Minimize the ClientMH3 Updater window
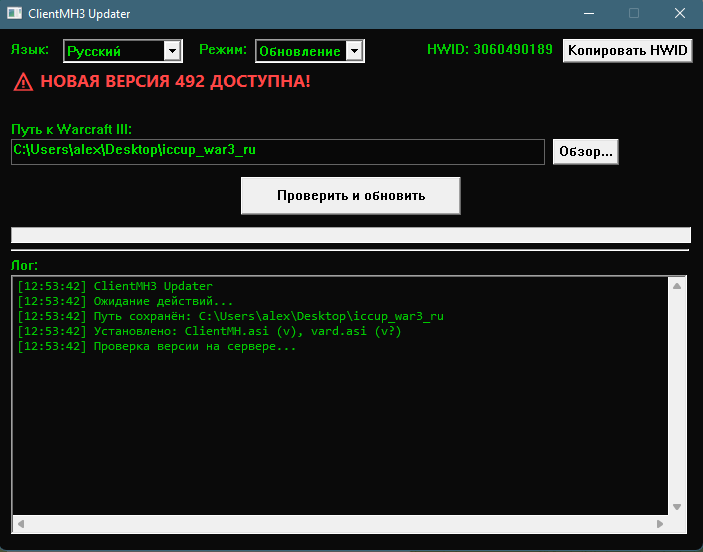Viewport: 703px width, 552px height. click(x=589, y=13)
